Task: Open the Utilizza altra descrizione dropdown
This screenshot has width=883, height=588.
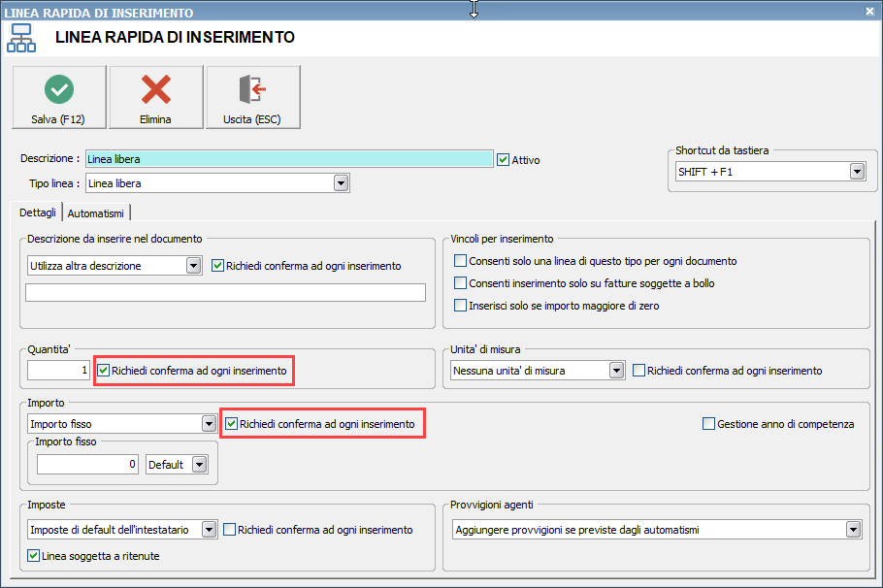Action: tap(193, 265)
